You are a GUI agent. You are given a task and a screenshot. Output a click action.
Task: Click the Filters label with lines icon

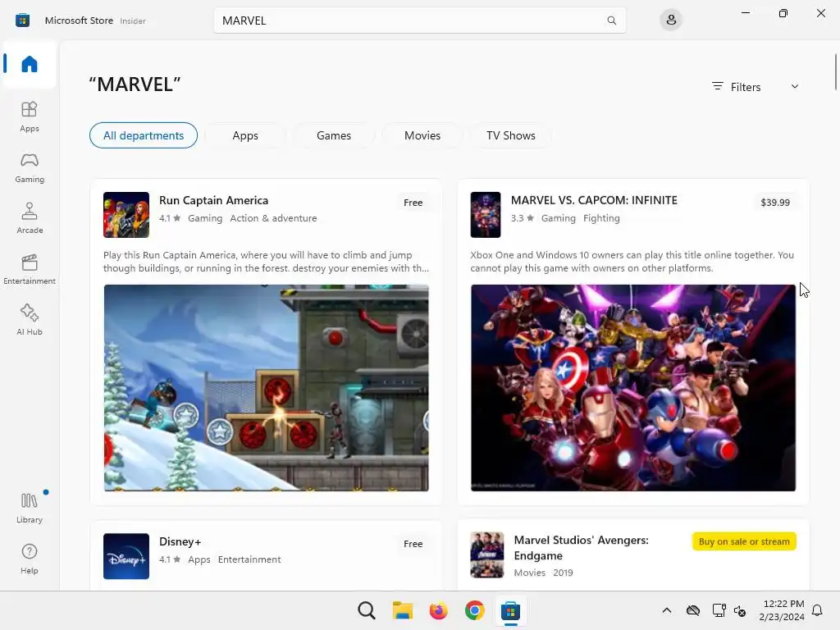[736, 87]
